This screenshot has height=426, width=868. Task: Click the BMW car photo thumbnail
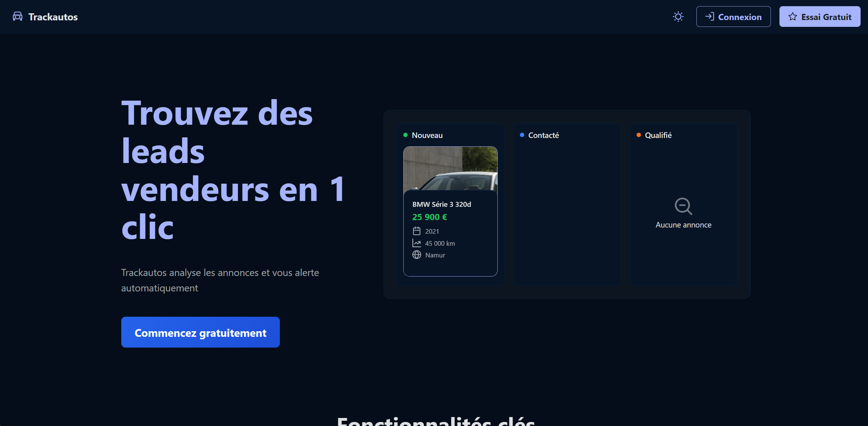(450, 169)
